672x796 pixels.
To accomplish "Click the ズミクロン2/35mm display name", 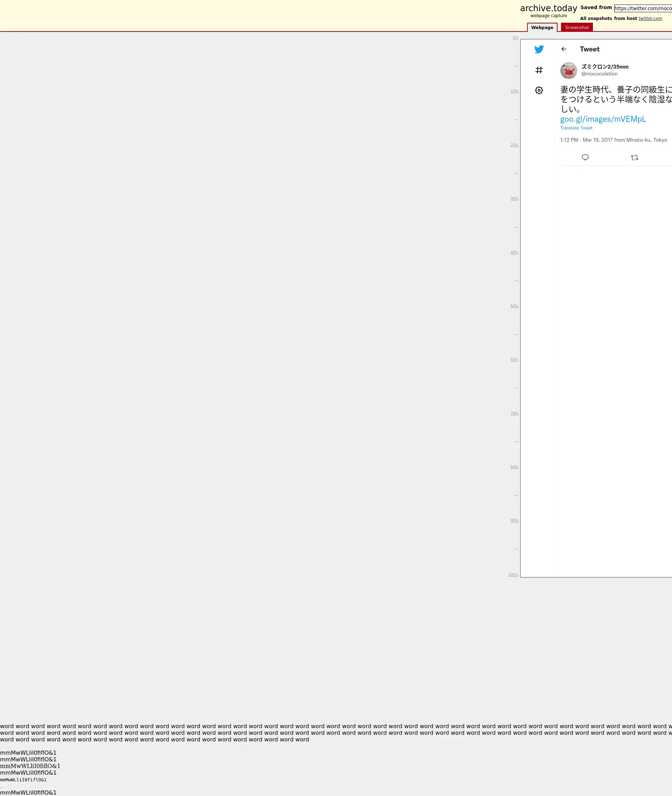I will (604, 66).
